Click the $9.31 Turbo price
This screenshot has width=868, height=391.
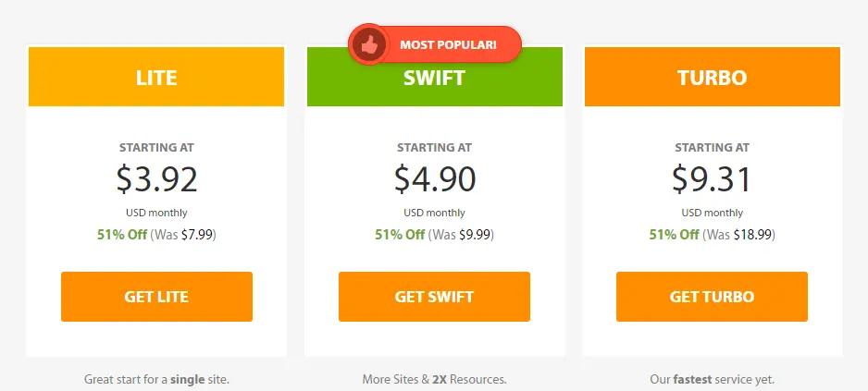pos(712,178)
